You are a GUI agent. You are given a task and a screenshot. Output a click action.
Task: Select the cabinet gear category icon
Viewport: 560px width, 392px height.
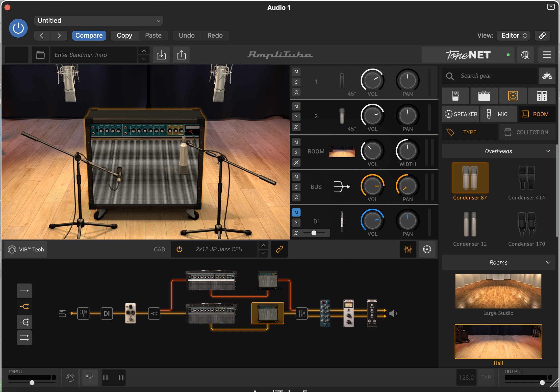tap(513, 96)
